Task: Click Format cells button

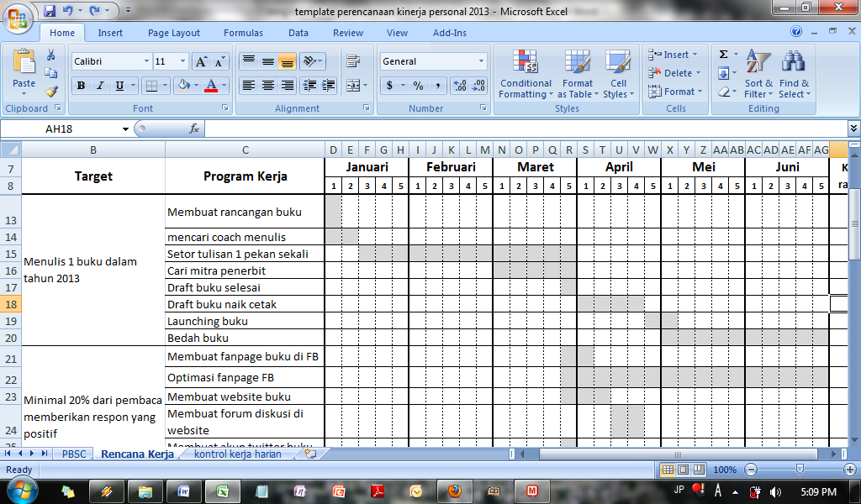Action: tap(675, 92)
